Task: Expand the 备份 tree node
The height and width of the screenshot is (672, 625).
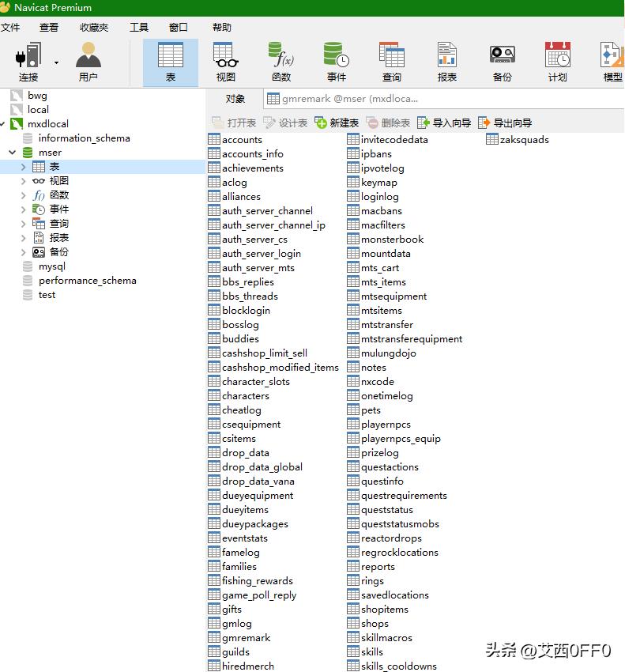Action: point(24,252)
